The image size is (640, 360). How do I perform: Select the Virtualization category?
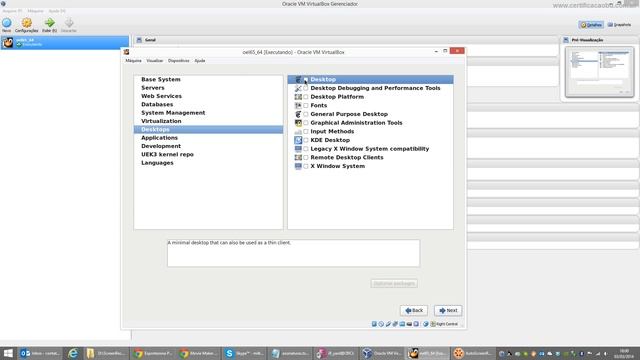coord(208,121)
